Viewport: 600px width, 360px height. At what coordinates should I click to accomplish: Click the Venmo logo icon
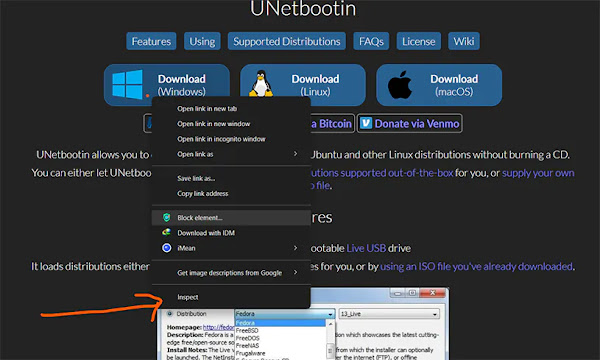(366, 123)
